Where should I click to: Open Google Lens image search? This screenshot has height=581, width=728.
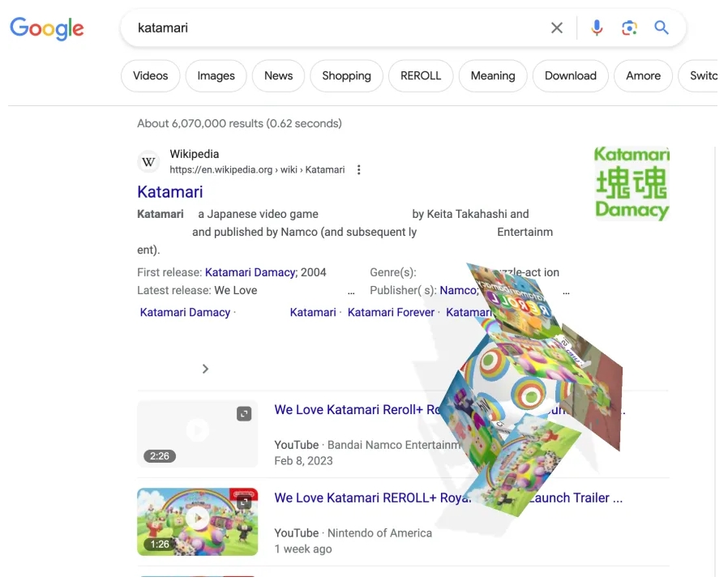point(629,28)
